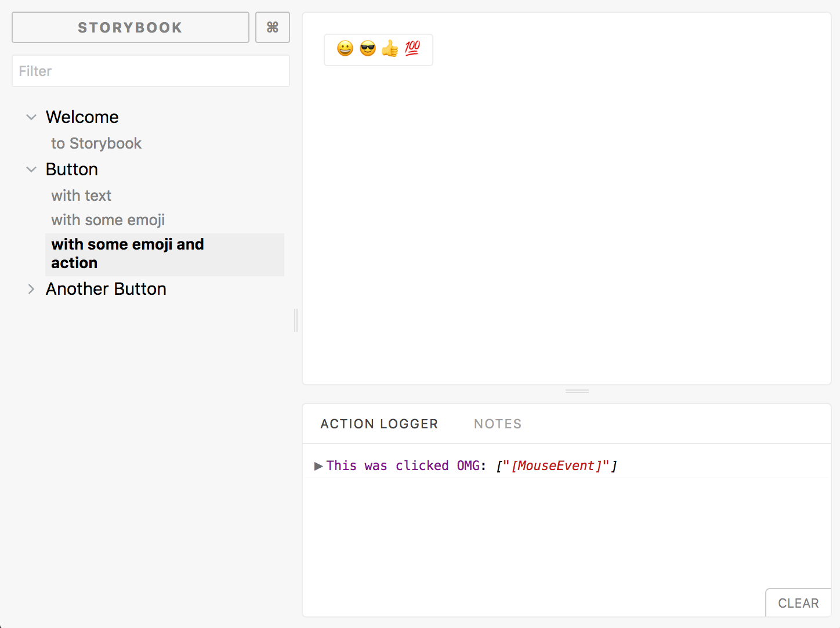840x628 pixels.
Task: Collapse the Welcome tree section
Action: pyautogui.click(x=31, y=117)
